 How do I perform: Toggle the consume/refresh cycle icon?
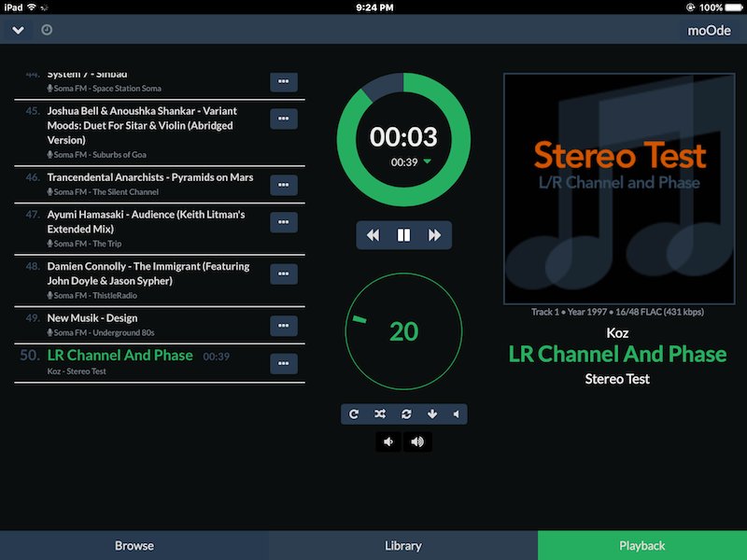(x=406, y=414)
